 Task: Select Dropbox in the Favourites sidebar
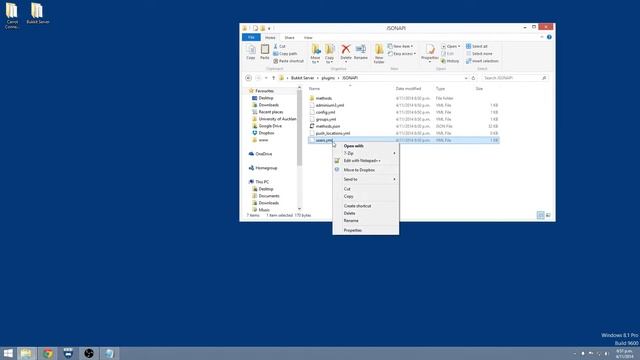(266, 133)
